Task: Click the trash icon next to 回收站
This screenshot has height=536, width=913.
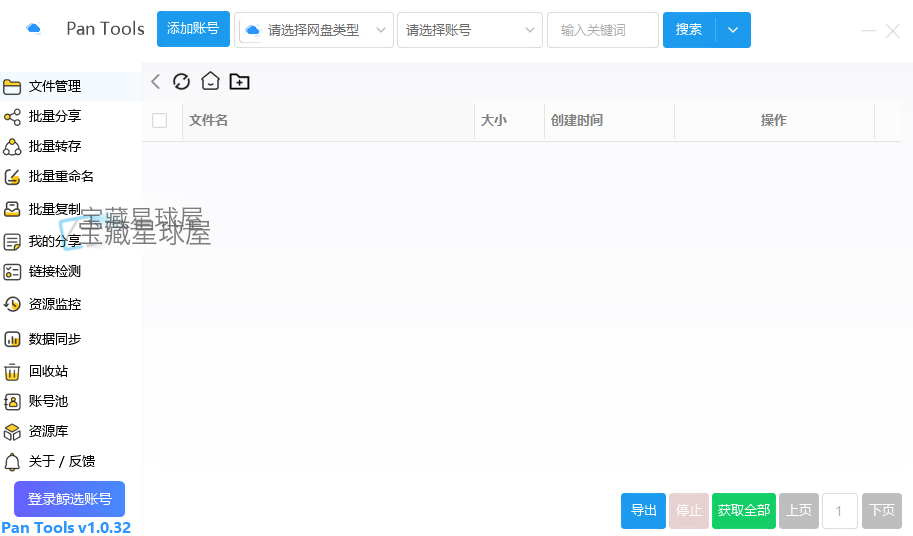Action: pos(12,372)
